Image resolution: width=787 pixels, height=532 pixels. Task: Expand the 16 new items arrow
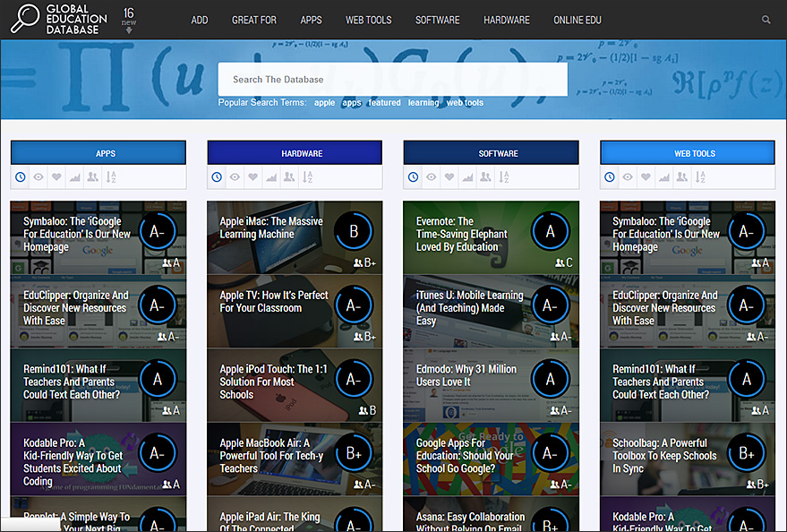tap(129, 30)
